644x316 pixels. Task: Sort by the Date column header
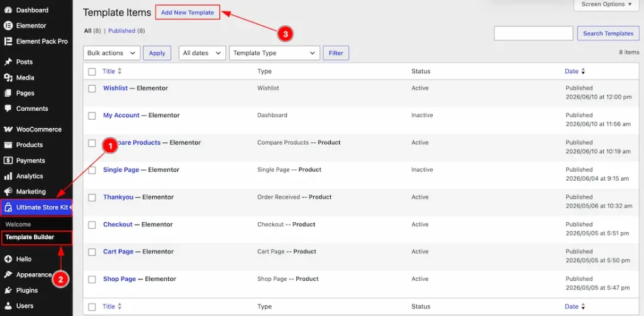572,71
